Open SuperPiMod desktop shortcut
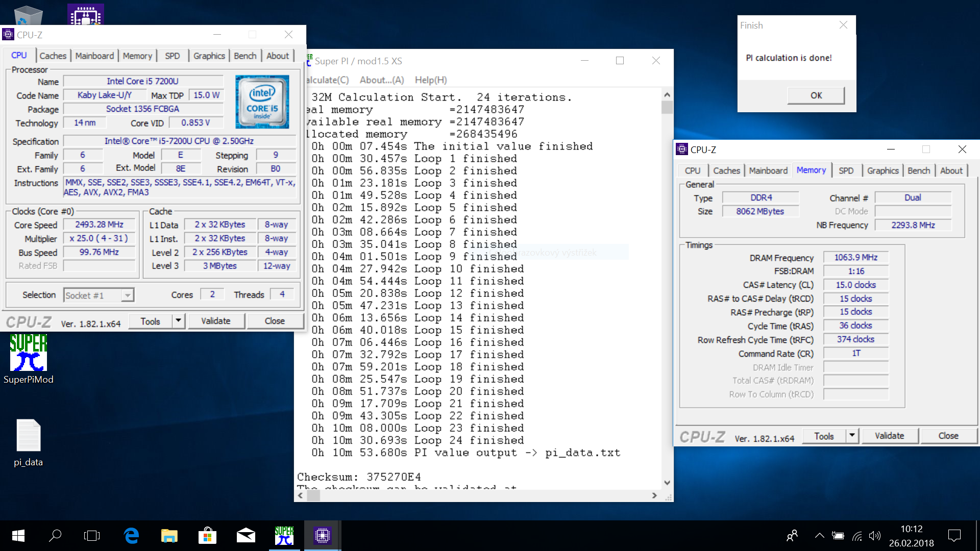The image size is (980, 551). point(29,359)
